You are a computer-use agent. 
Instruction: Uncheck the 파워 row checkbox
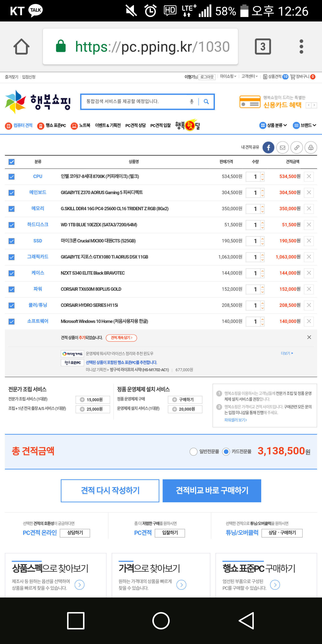pos(11,289)
